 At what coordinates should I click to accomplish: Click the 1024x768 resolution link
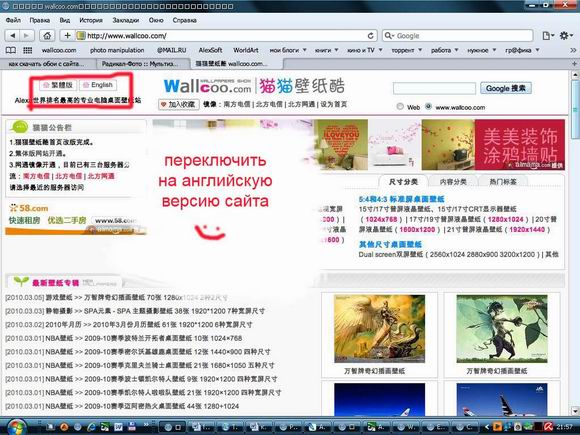pos(381,219)
